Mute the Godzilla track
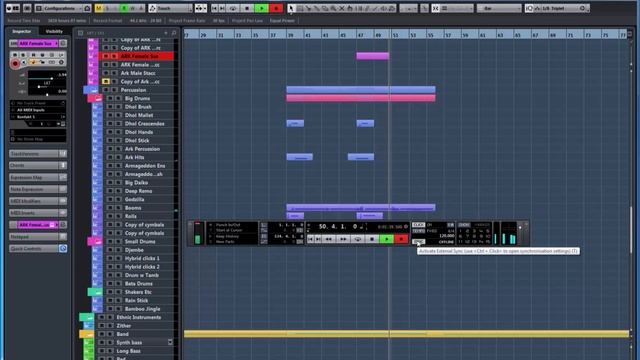 [x=110, y=199]
